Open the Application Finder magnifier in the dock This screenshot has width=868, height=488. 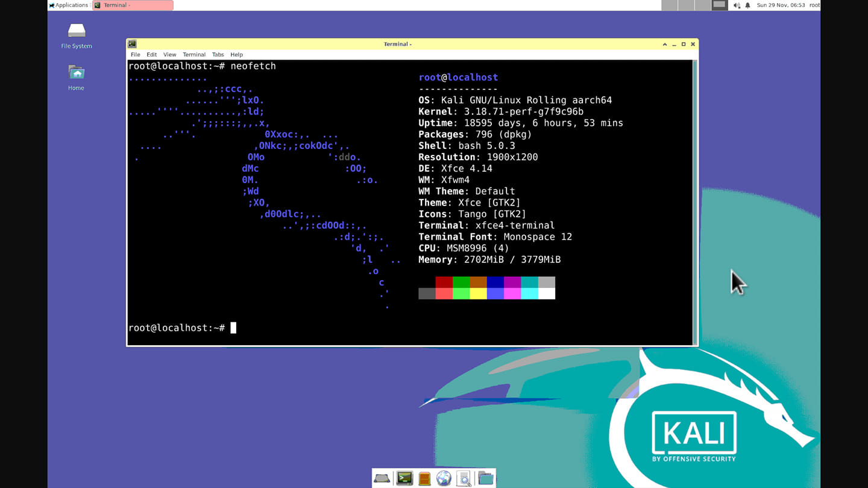tap(464, 478)
